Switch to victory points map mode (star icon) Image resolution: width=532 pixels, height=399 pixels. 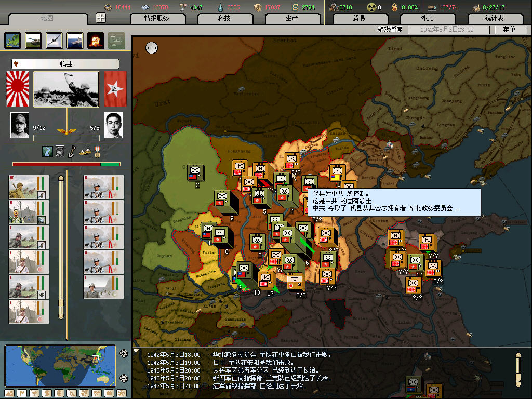[122, 393]
